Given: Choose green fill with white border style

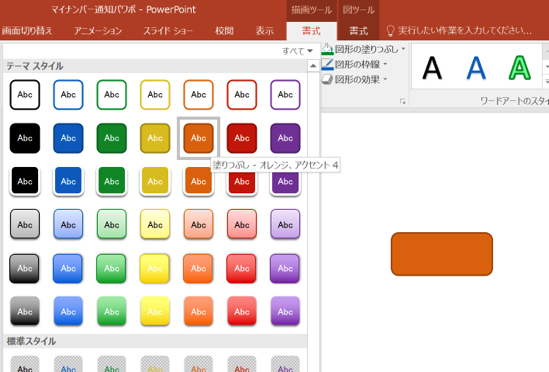Looking at the screenshot, I should point(112,181).
